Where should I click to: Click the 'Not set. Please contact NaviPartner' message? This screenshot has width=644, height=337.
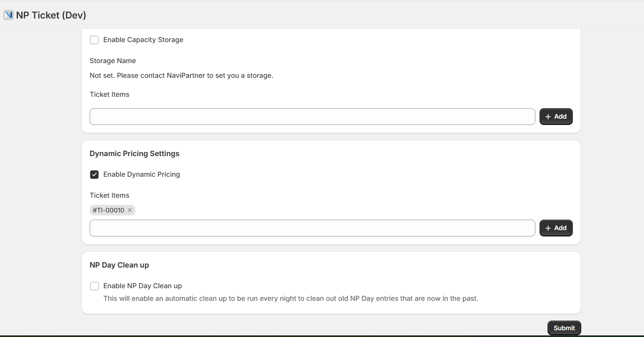tap(182, 76)
